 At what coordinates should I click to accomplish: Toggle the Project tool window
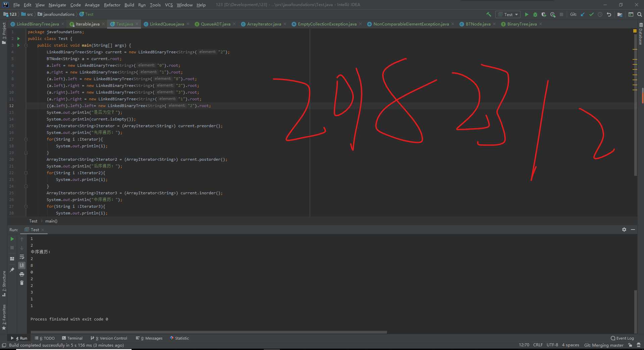4,33
